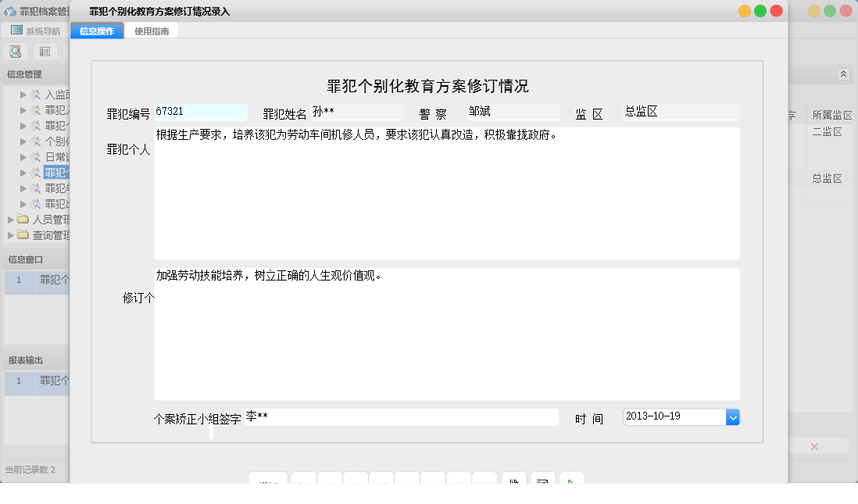The height and width of the screenshot is (504, 858).
Task: Click the print icon in the bottom toolbar
Action: pos(542,483)
